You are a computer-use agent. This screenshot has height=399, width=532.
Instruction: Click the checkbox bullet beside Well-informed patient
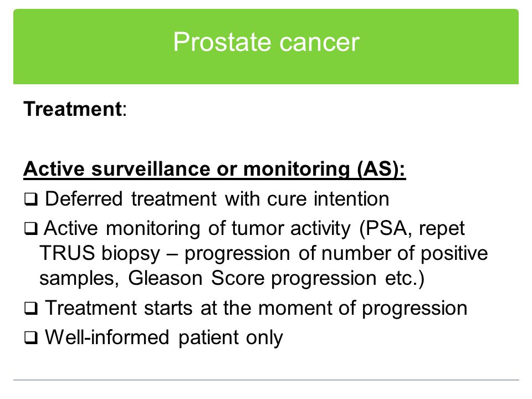coord(31,338)
